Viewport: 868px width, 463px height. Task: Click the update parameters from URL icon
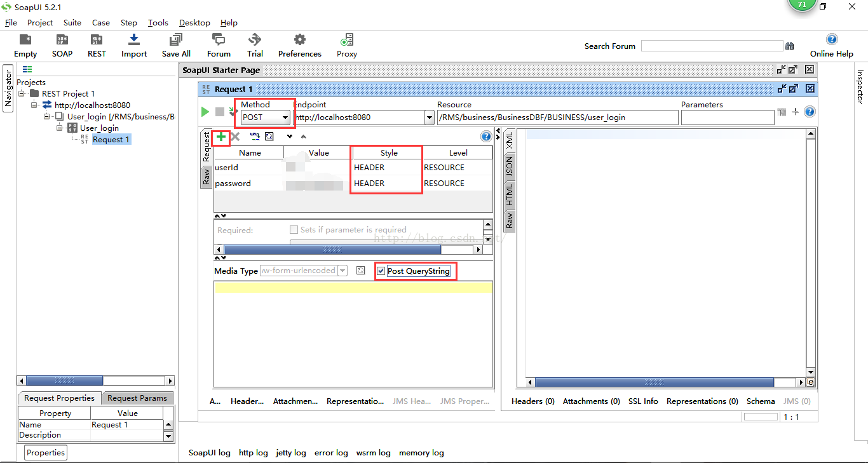(x=255, y=136)
